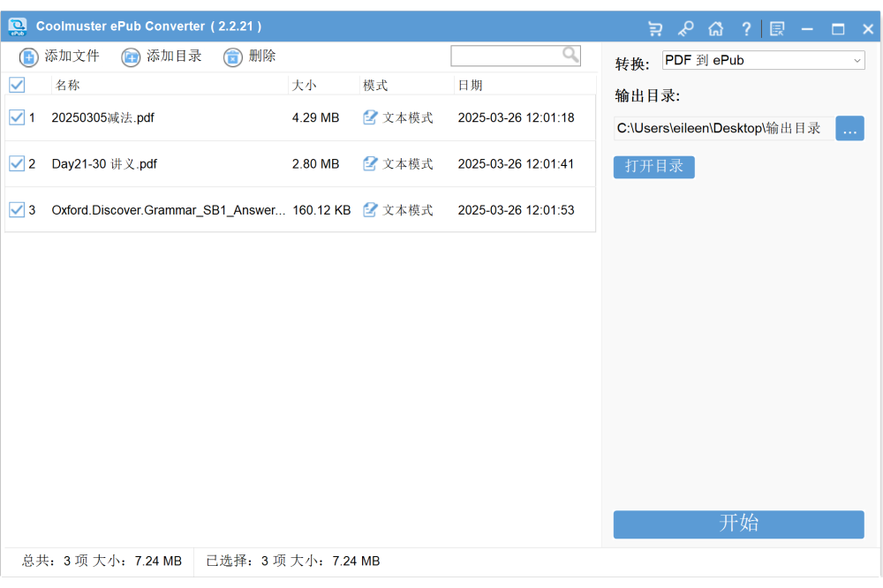This screenshot has width=883, height=588.
Task: Uncheck the checkbox for 20250305减法.pdf
Action: (17, 117)
